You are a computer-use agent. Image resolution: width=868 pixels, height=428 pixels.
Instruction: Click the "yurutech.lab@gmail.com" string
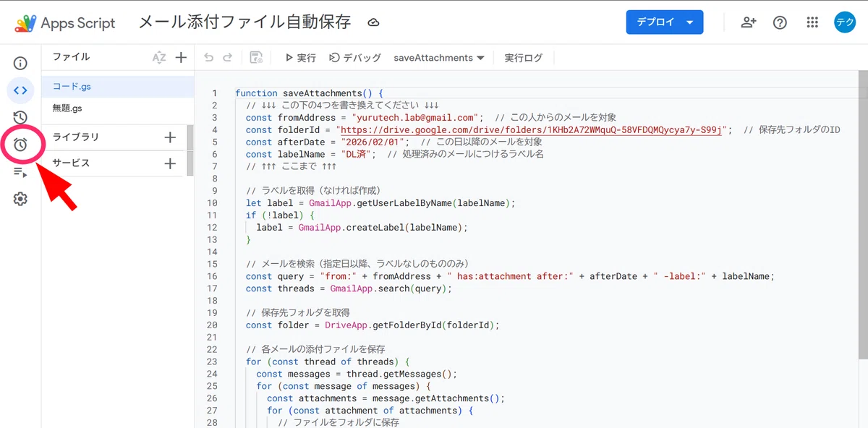[417, 117]
